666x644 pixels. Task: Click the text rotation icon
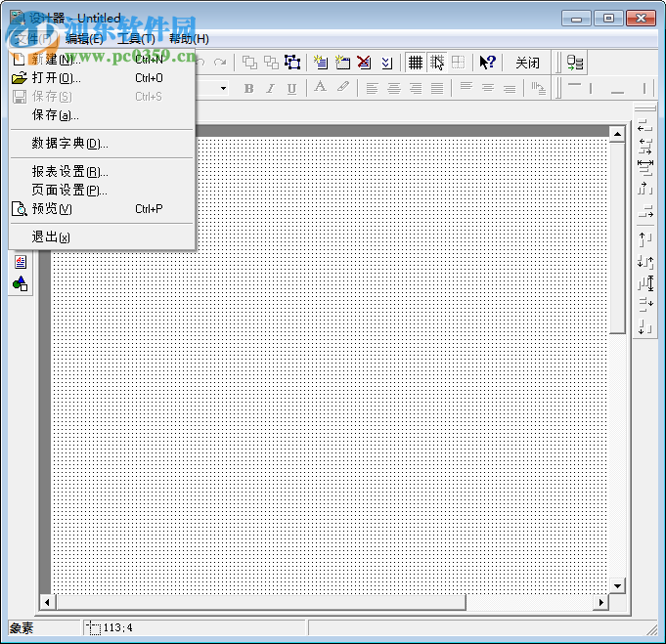coord(538,88)
